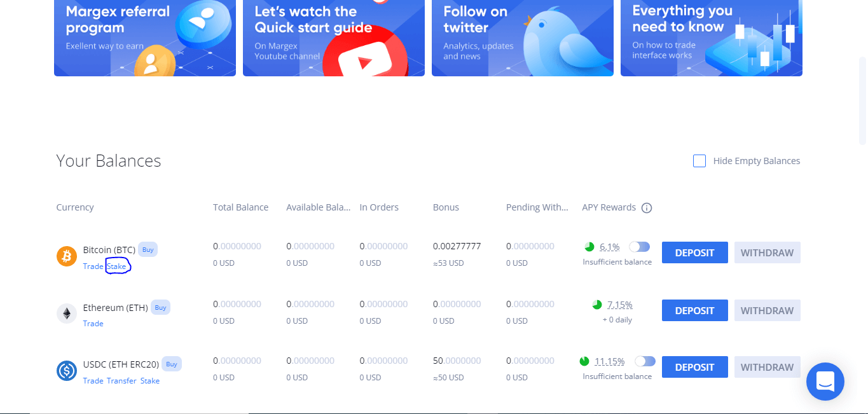Image resolution: width=868 pixels, height=414 pixels.
Task: Open the Transfer link under USDC
Action: pos(121,381)
